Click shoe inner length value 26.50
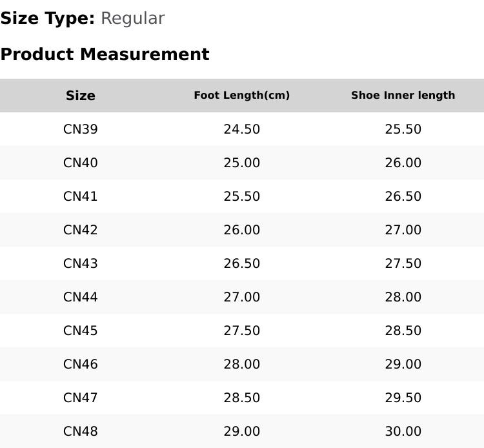 pos(403,196)
